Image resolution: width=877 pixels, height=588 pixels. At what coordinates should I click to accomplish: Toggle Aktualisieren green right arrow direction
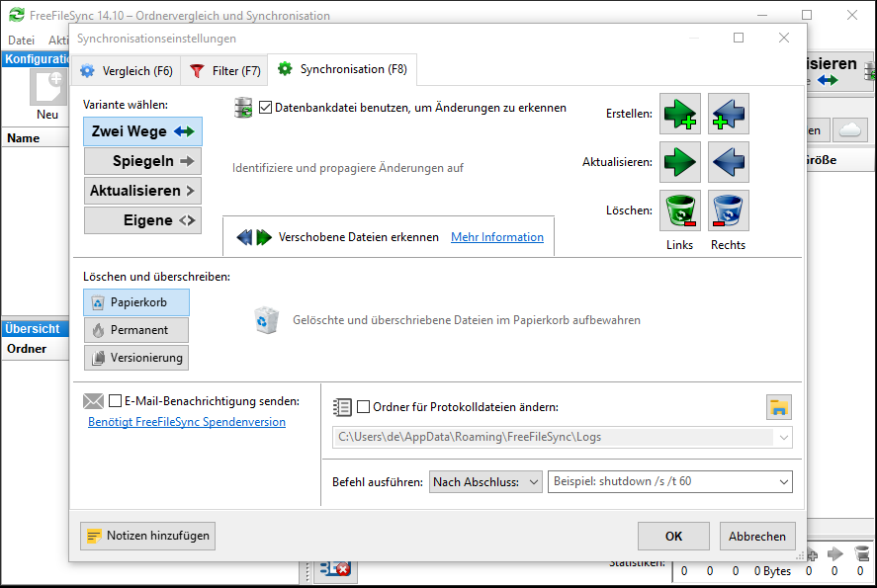click(679, 162)
